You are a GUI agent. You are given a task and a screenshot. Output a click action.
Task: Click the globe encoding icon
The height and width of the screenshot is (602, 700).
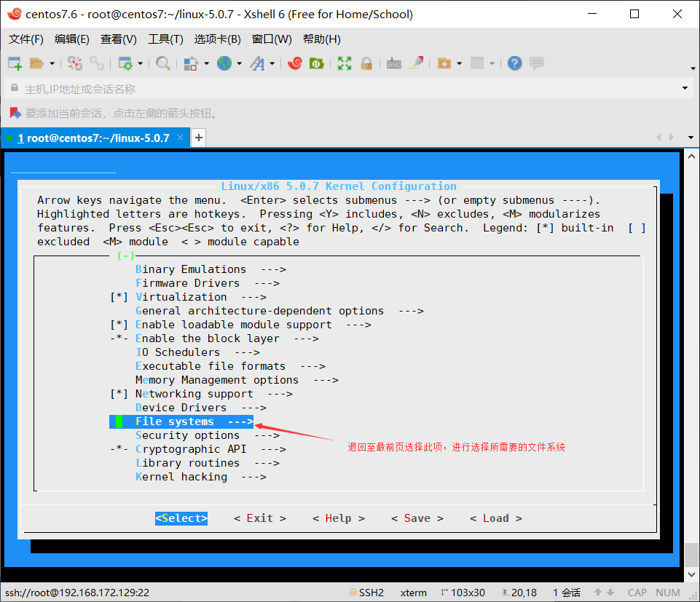pos(224,63)
